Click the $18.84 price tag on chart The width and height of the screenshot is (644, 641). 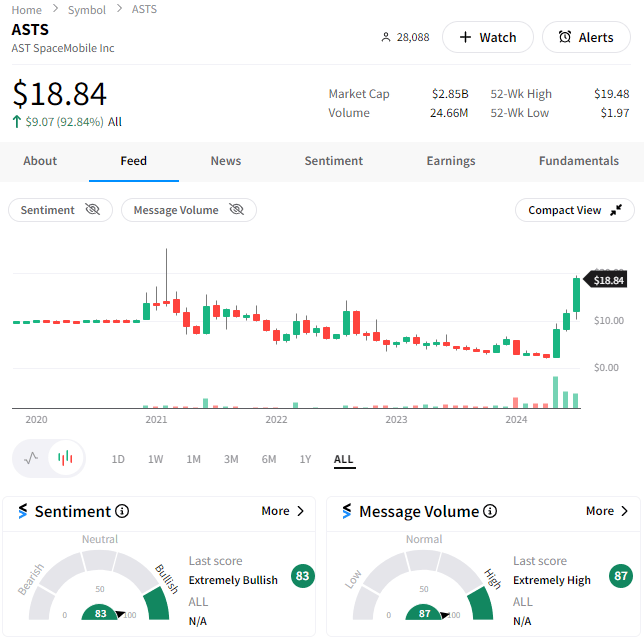pyautogui.click(x=605, y=280)
